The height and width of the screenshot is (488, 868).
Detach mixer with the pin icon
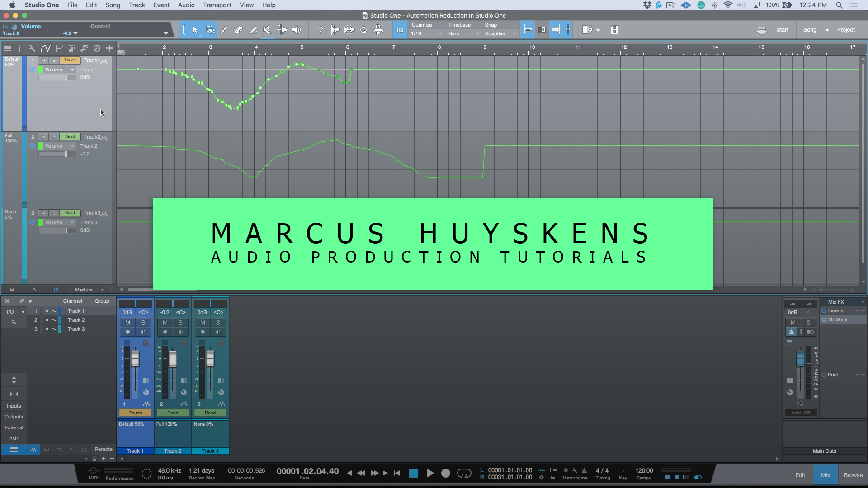[x=21, y=301]
